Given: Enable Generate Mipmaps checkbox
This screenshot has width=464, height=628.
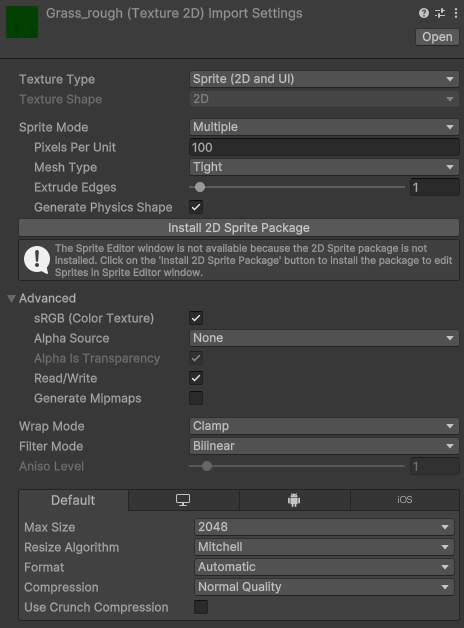Looking at the screenshot, I should pyautogui.click(x=196, y=398).
